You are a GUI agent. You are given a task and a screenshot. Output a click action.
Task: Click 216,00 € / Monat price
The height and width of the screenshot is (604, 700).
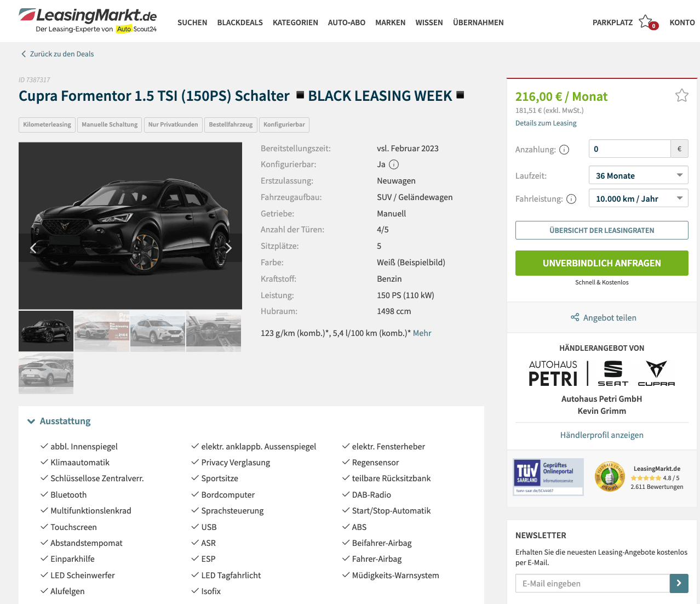click(561, 96)
